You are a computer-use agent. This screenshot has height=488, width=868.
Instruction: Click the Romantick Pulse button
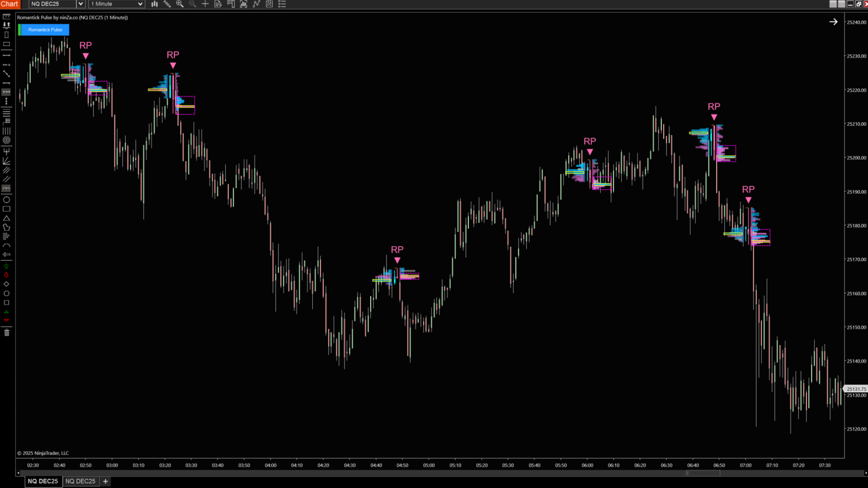coord(44,29)
